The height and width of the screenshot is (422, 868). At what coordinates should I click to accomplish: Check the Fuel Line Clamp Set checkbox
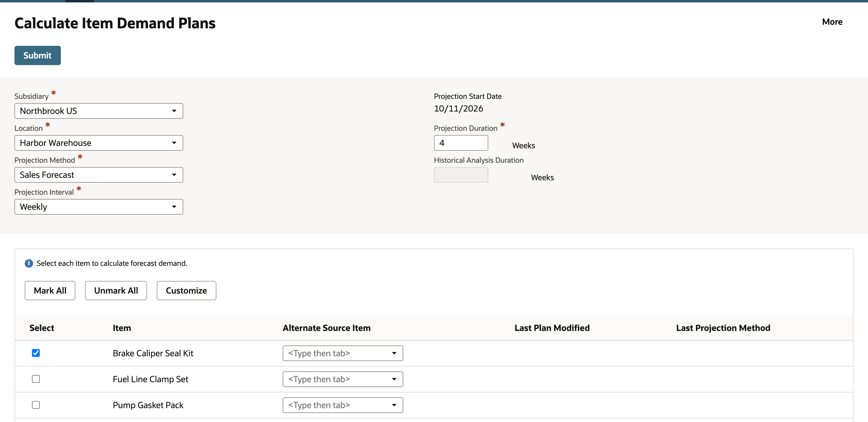tap(36, 379)
